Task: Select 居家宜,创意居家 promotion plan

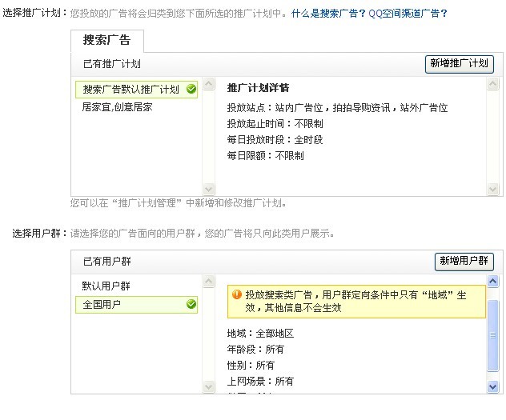Action: tap(117, 106)
